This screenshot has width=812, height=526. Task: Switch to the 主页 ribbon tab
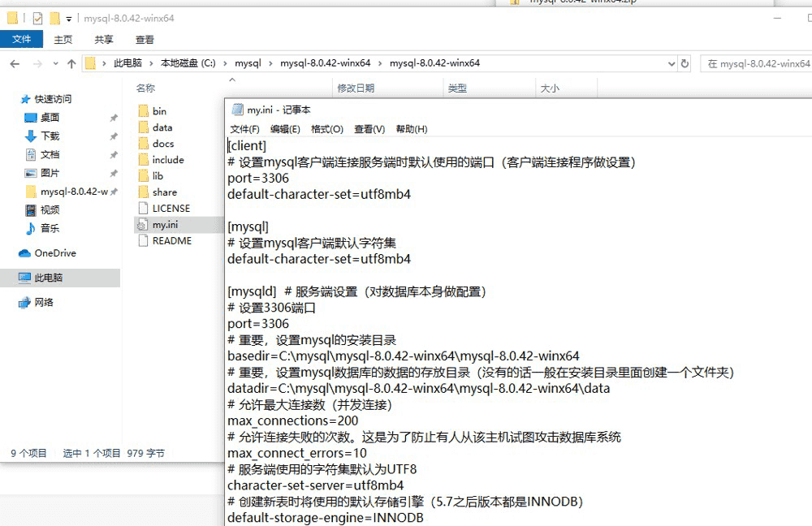(x=63, y=39)
